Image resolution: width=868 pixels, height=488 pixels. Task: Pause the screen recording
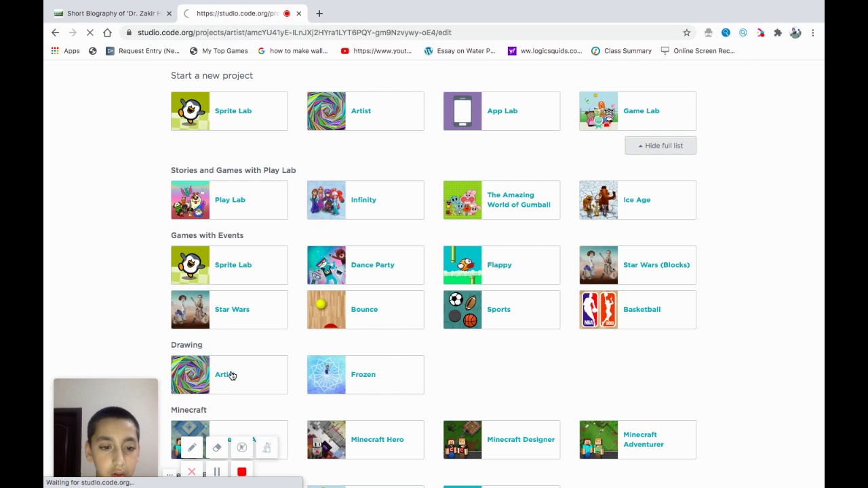tap(217, 472)
